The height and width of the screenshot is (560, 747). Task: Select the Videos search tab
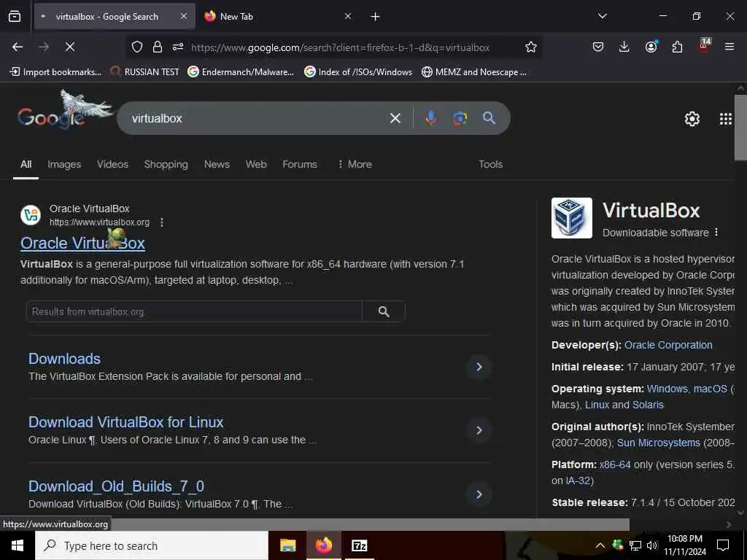pyautogui.click(x=112, y=164)
